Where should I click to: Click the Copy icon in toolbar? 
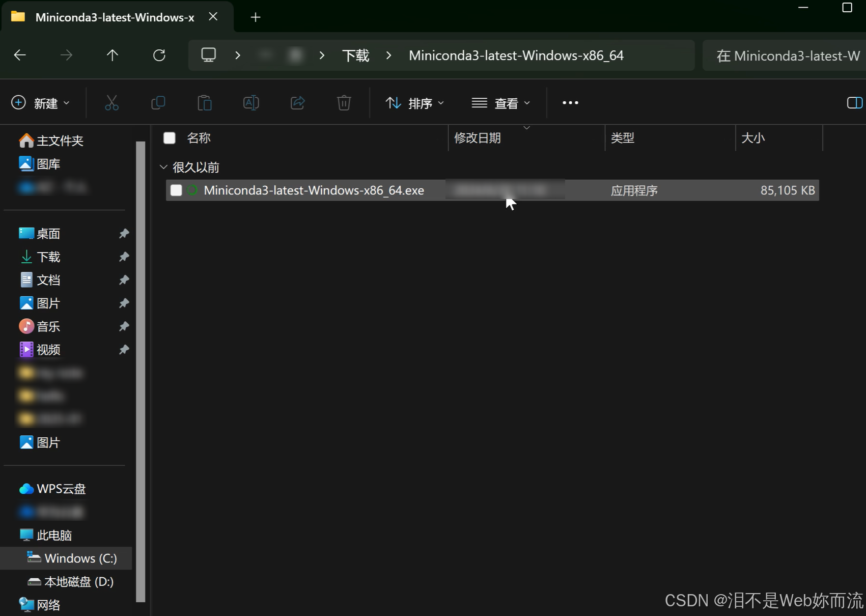(x=158, y=103)
